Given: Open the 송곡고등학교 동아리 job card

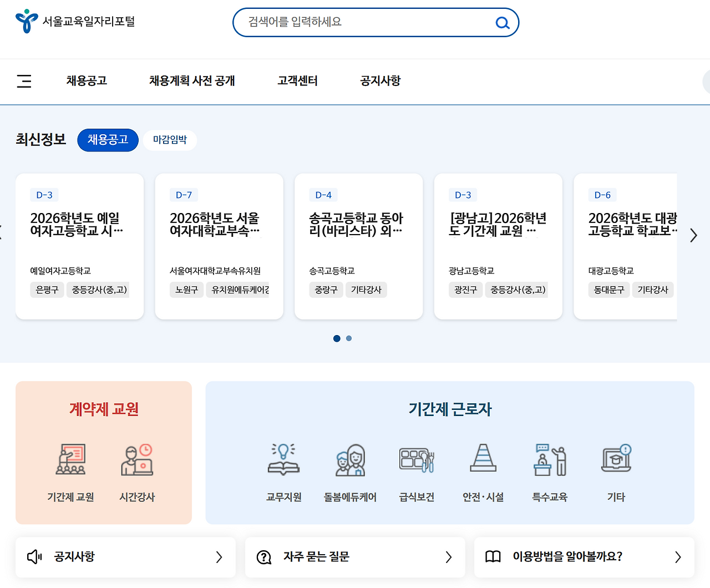Looking at the screenshot, I should coord(359,246).
